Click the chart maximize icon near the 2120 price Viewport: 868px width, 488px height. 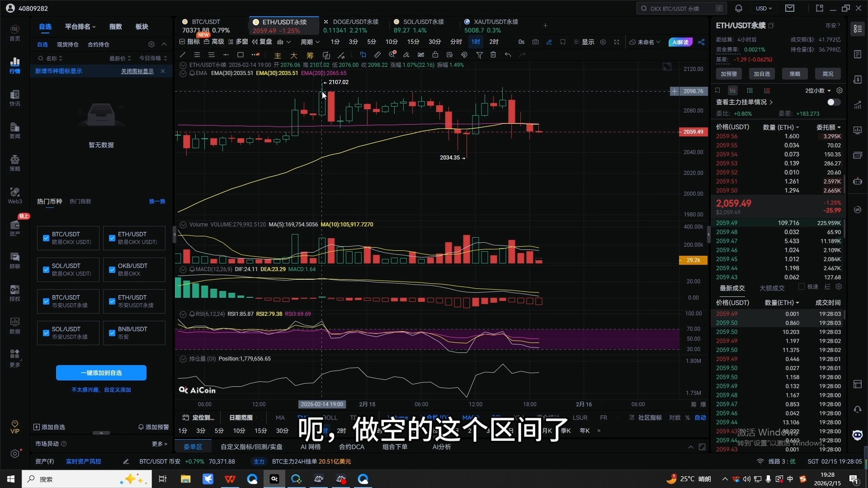[667, 66]
